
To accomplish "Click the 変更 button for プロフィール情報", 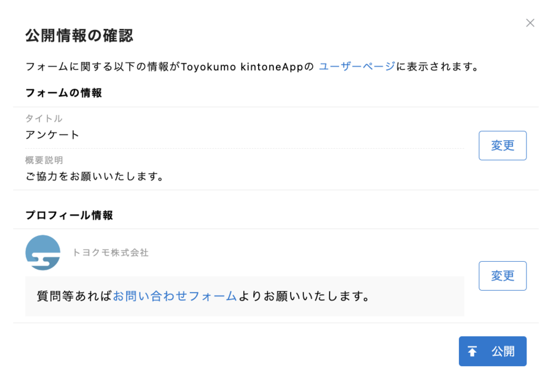I will point(502,275).
